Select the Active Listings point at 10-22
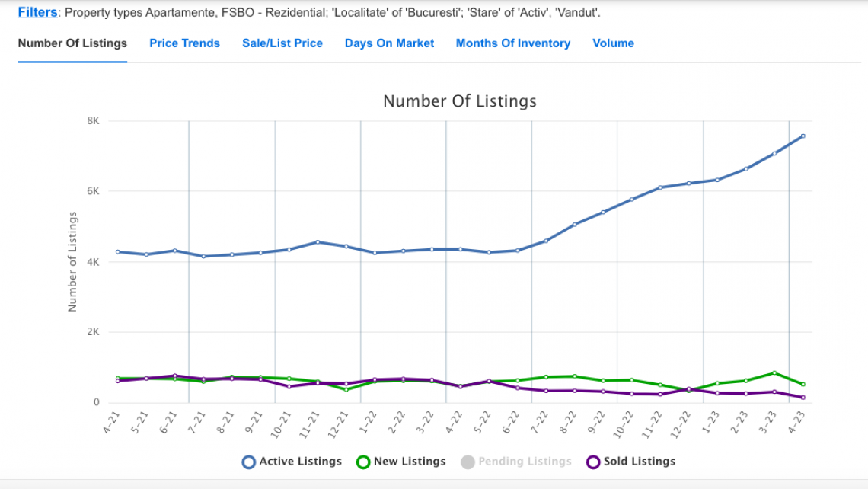Viewport: 868px width, 489px height. [x=631, y=200]
